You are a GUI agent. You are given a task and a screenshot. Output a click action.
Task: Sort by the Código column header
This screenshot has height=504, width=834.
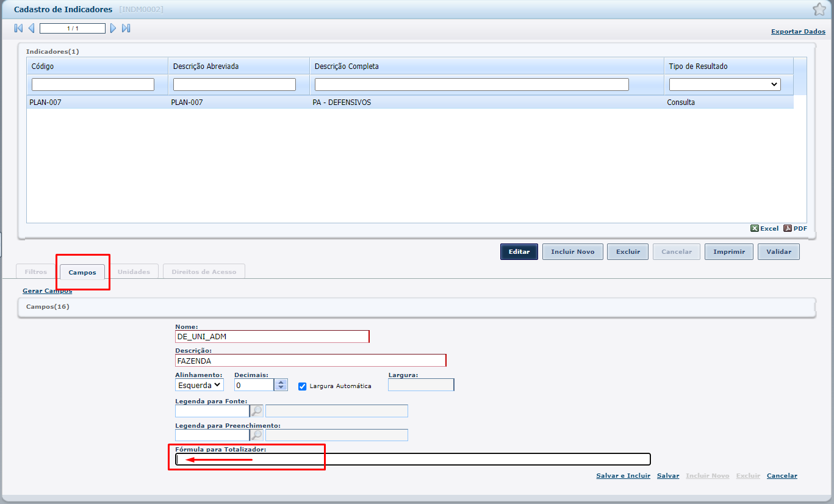[x=97, y=66]
